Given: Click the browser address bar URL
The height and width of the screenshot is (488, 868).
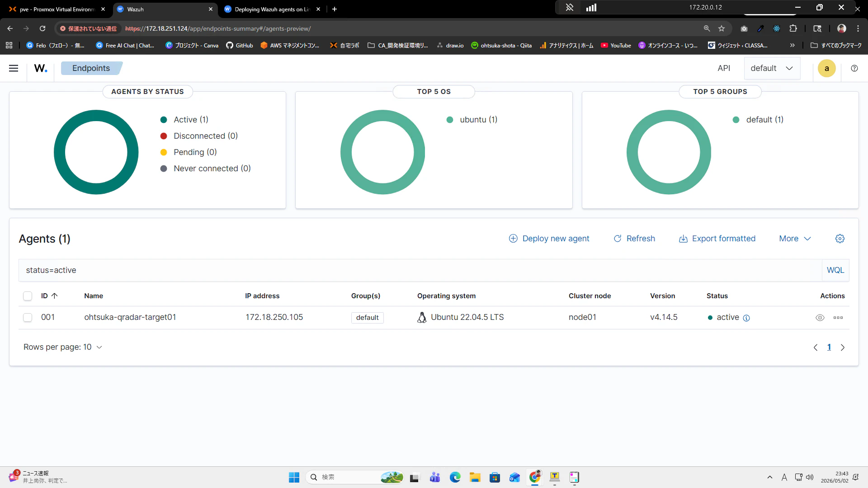Looking at the screenshot, I should pyautogui.click(x=218, y=28).
